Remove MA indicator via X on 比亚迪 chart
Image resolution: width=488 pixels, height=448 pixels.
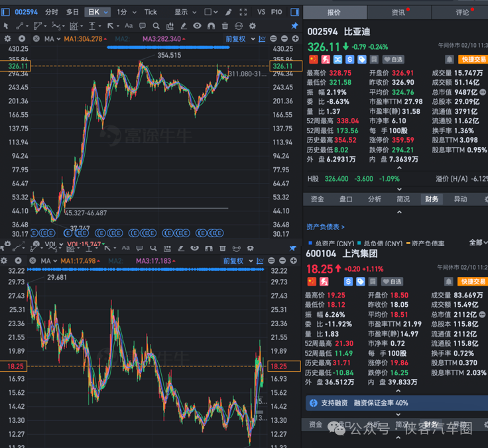click(x=36, y=39)
